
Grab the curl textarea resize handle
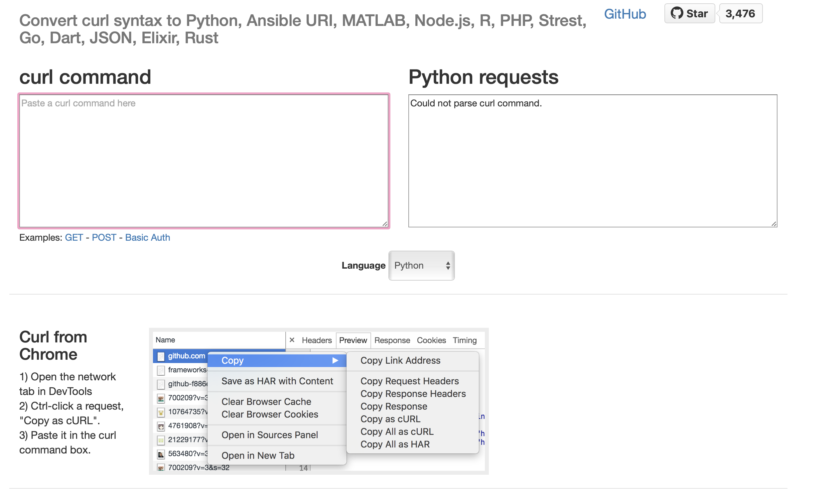384,224
